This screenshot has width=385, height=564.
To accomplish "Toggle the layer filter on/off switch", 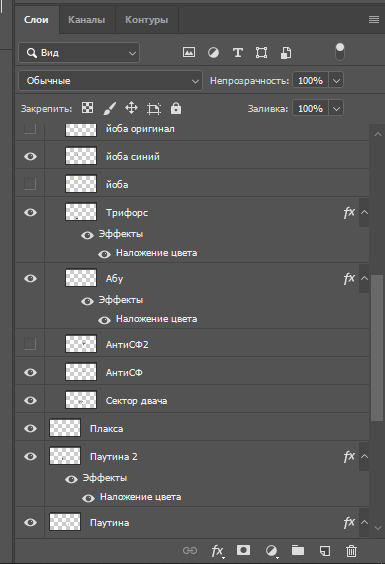I will pyautogui.click(x=340, y=52).
